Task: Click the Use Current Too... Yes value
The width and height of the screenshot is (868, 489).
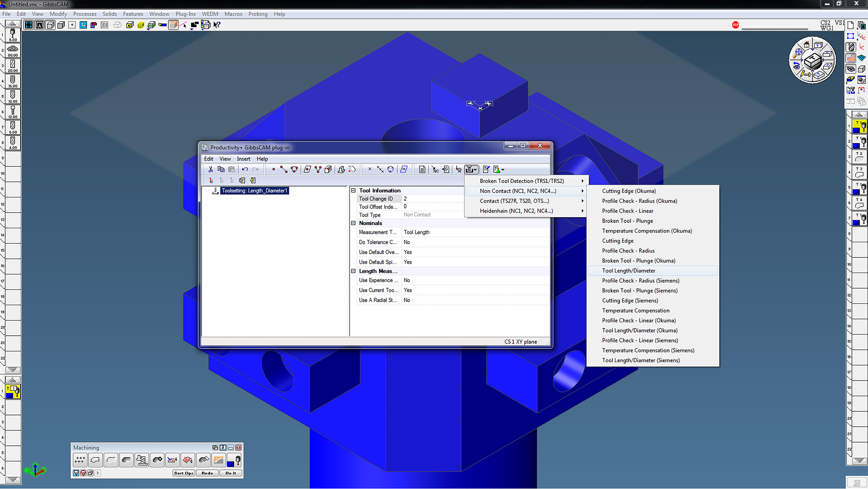Action: tap(476, 291)
